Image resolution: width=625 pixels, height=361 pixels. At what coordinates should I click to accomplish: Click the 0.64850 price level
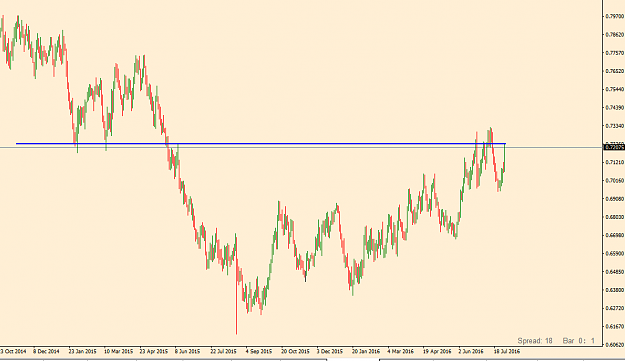pos(614,272)
